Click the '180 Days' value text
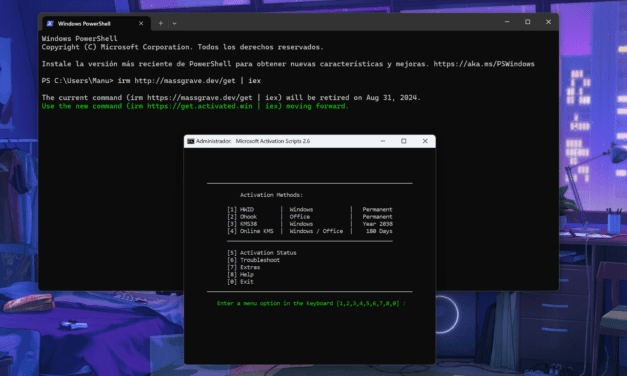Image resolution: width=627 pixels, height=376 pixels. tap(379, 231)
